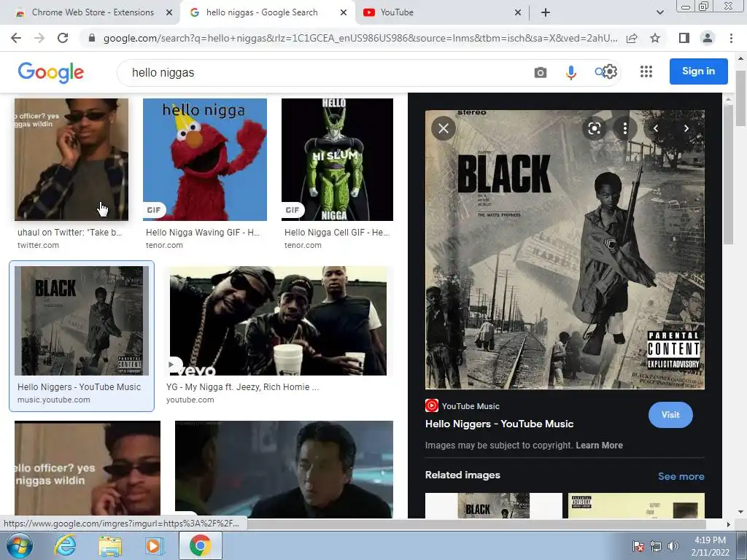Viewport: 747px width, 560px height.
Task: Close the YouTube tab
Action: pos(518,12)
